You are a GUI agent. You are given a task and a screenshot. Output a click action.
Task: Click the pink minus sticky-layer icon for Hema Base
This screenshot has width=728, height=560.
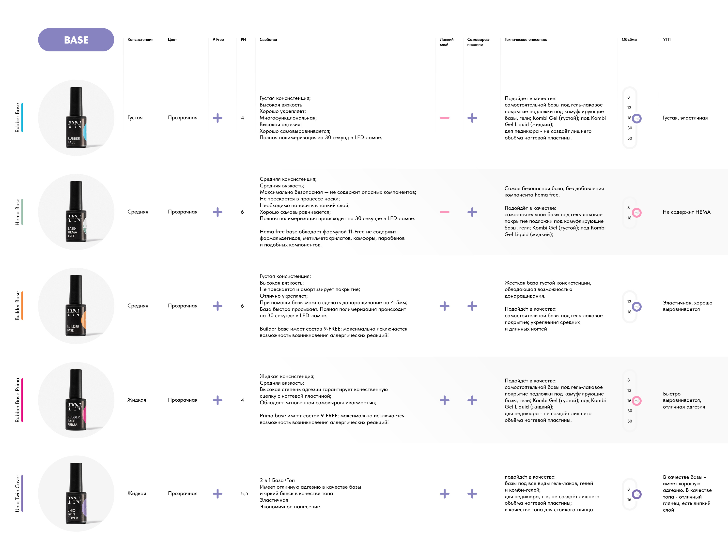pos(444,212)
